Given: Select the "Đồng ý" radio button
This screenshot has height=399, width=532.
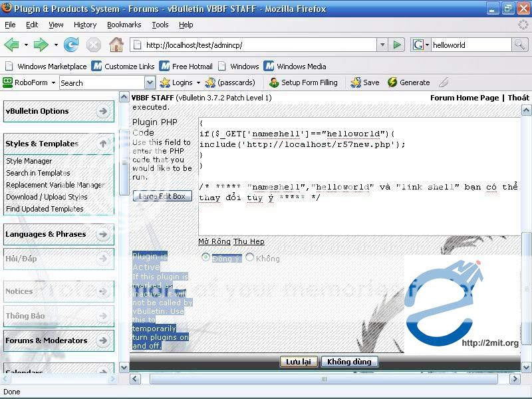Looking at the screenshot, I should [x=205, y=257].
